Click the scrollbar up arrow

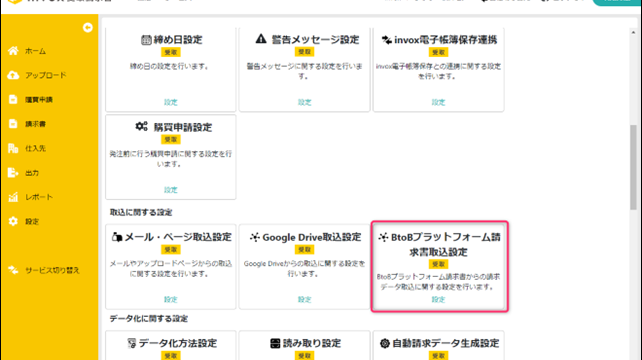click(x=633, y=32)
